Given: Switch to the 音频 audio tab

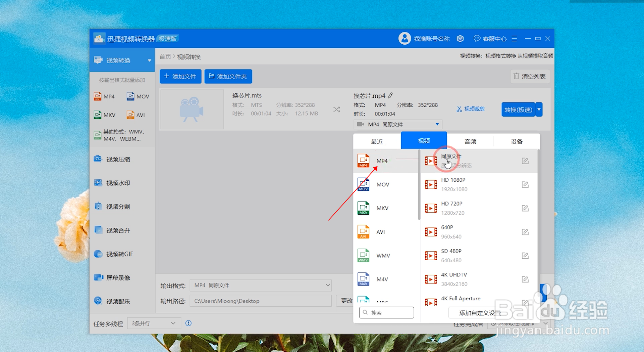Looking at the screenshot, I should [x=470, y=141].
